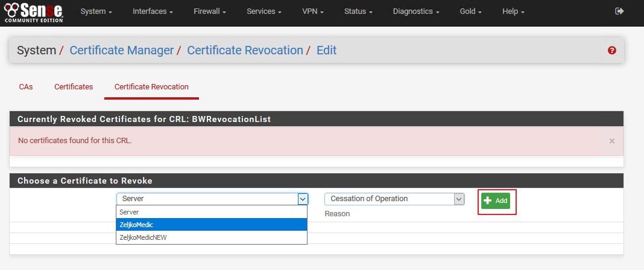The height and width of the screenshot is (270, 644).
Task: Open the Help menu
Action: pos(513,12)
